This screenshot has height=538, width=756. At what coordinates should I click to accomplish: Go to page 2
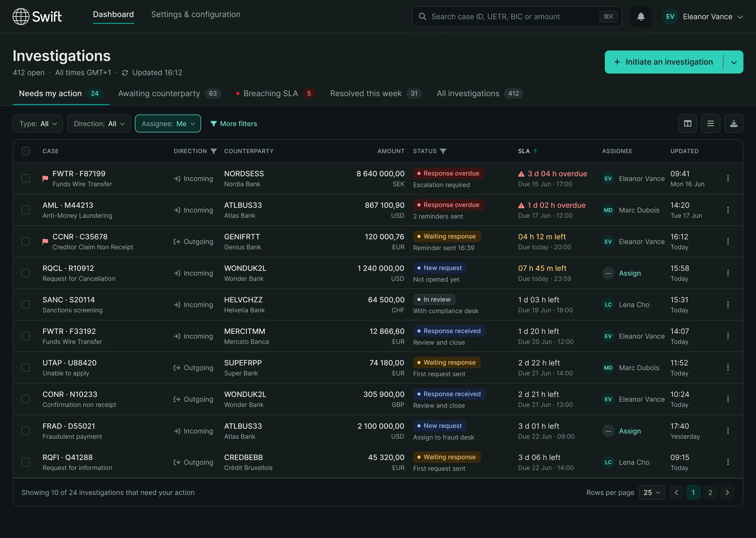point(710,492)
